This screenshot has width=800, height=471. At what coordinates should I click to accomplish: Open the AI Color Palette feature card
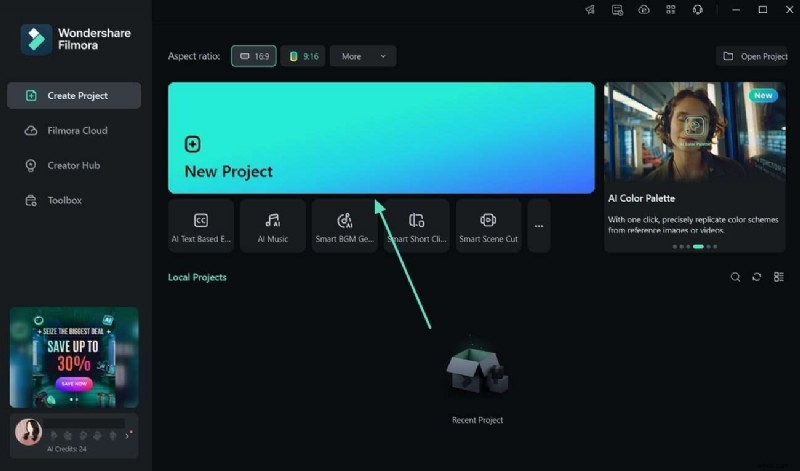coord(694,167)
